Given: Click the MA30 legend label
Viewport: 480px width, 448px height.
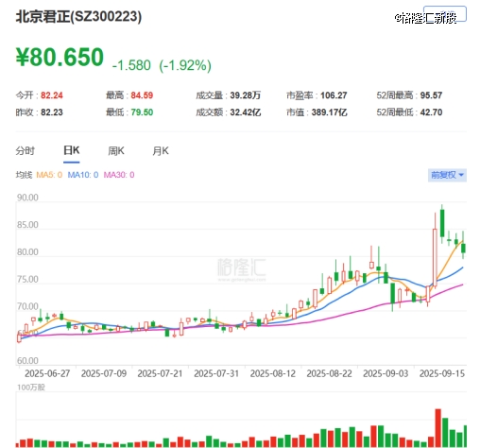Looking at the screenshot, I should click(x=119, y=175).
